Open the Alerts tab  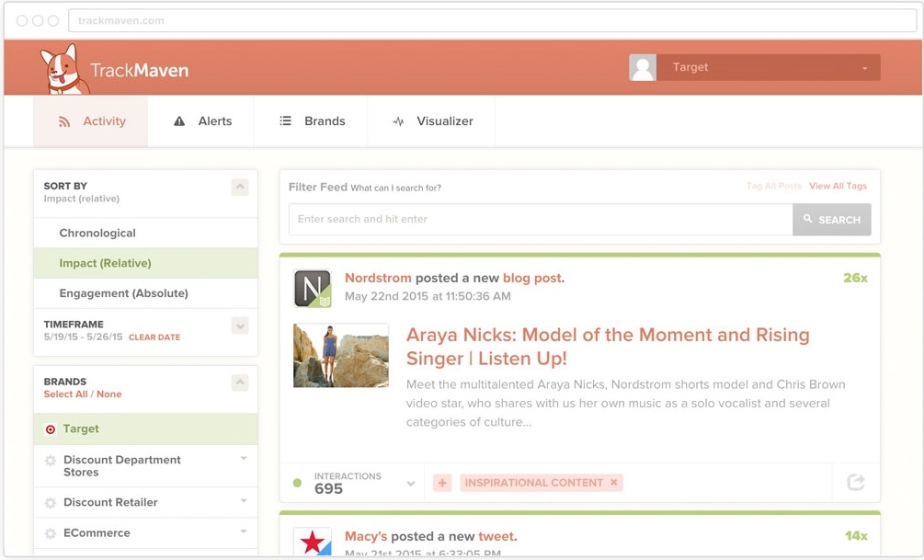(201, 120)
